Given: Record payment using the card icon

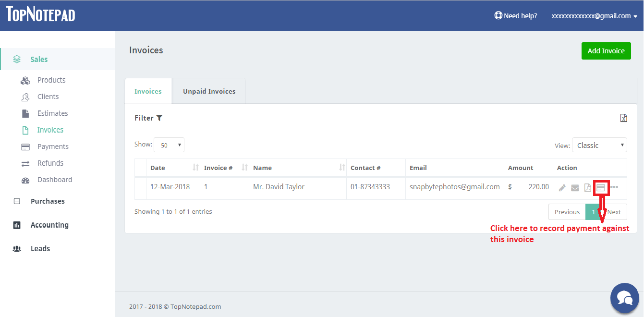Looking at the screenshot, I should pos(601,188).
